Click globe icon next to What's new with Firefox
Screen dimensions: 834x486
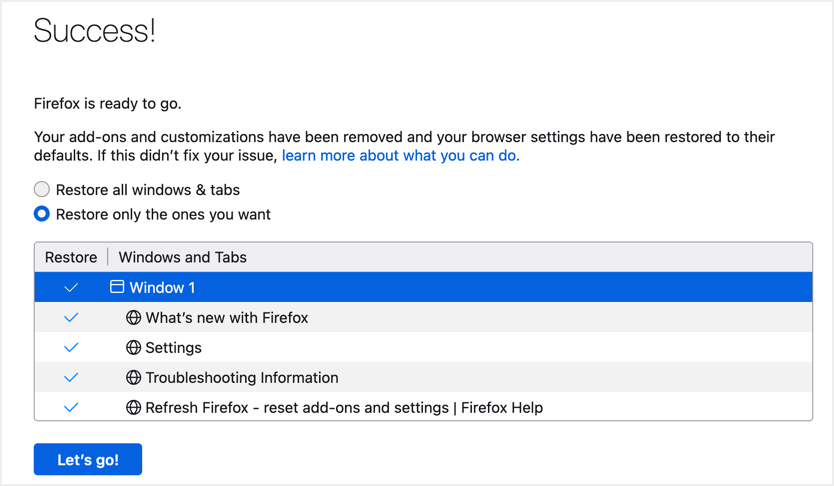point(133,318)
